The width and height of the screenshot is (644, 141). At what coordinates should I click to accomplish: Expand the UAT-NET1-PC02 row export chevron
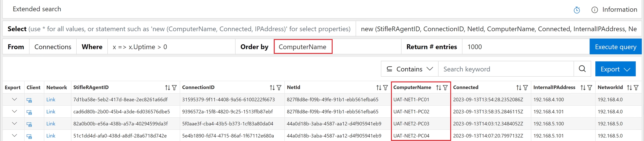click(15, 111)
